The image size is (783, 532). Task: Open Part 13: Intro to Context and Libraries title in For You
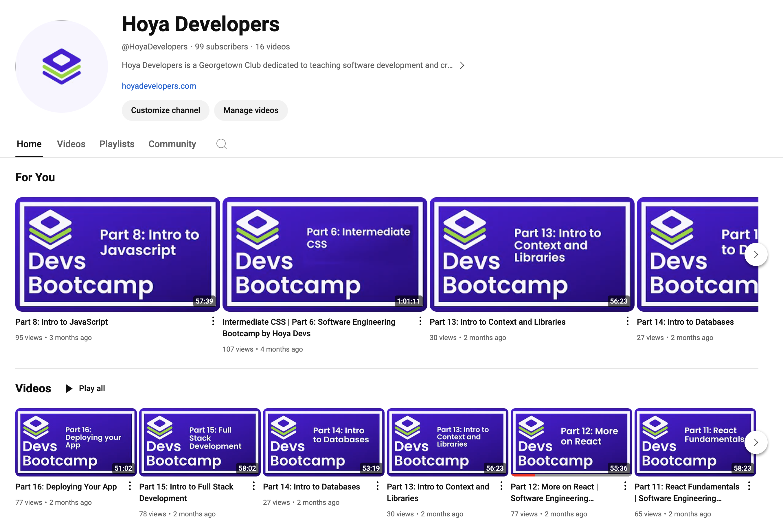(498, 322)
